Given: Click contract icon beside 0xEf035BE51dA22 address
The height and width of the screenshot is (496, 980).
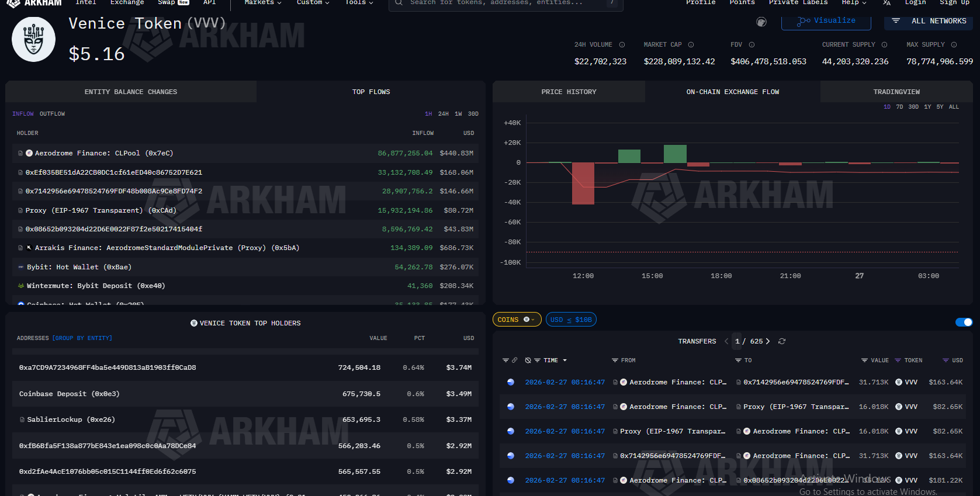Looking at the screenshot, I should coord(20,172).
